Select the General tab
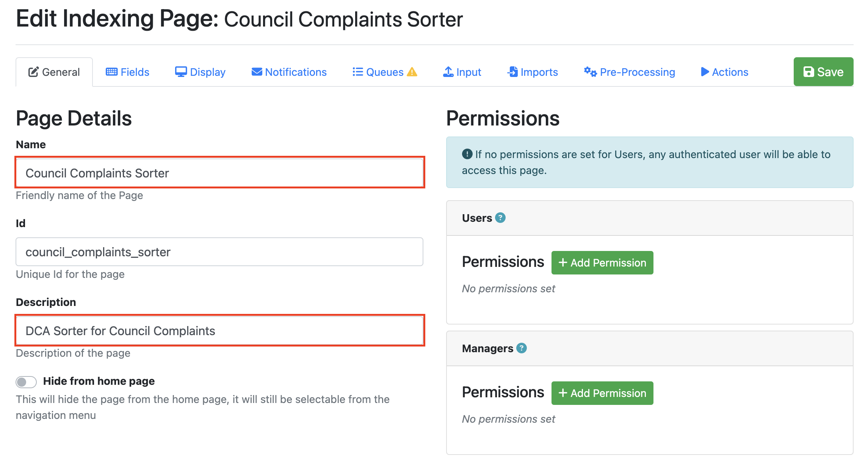 click(54, 72)
